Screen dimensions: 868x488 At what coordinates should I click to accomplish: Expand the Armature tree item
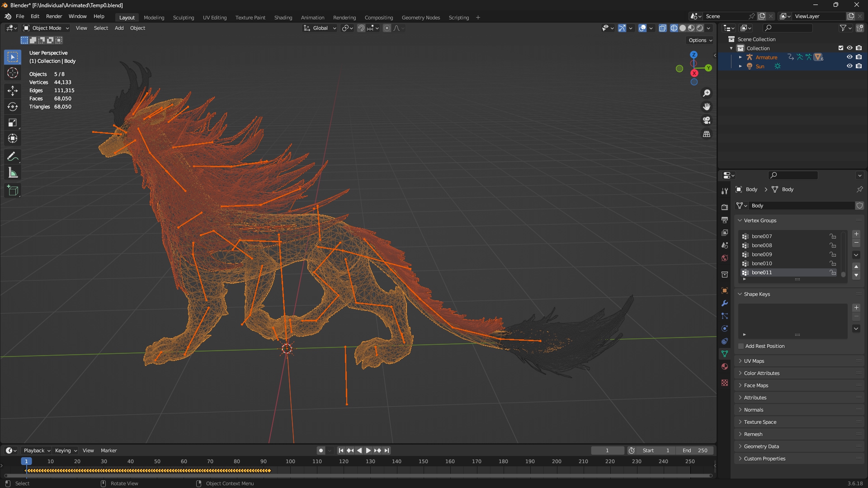point(740,57)
